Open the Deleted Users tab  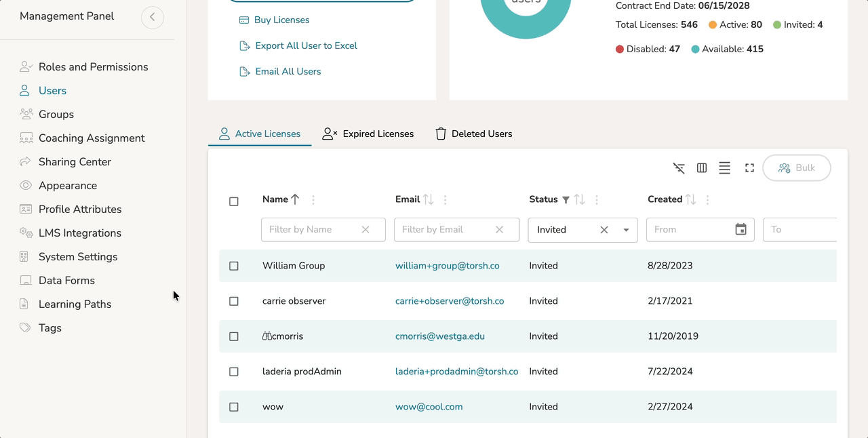(x=473, y=134)
